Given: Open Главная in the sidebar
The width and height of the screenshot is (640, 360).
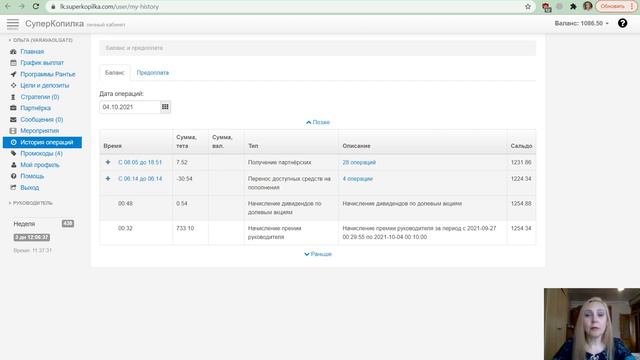Looking at the screenshot, I should coord(32,51).
